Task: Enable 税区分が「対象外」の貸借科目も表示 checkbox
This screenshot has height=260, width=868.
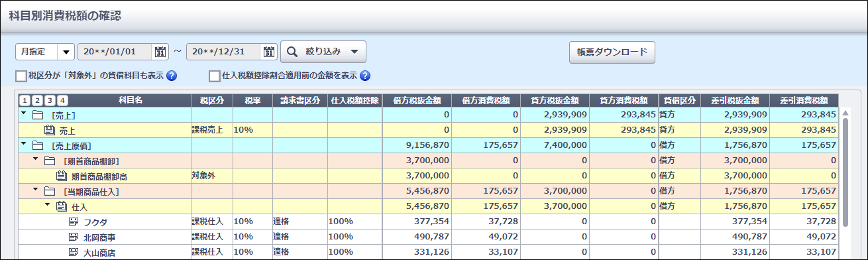Action: [21, 76]
